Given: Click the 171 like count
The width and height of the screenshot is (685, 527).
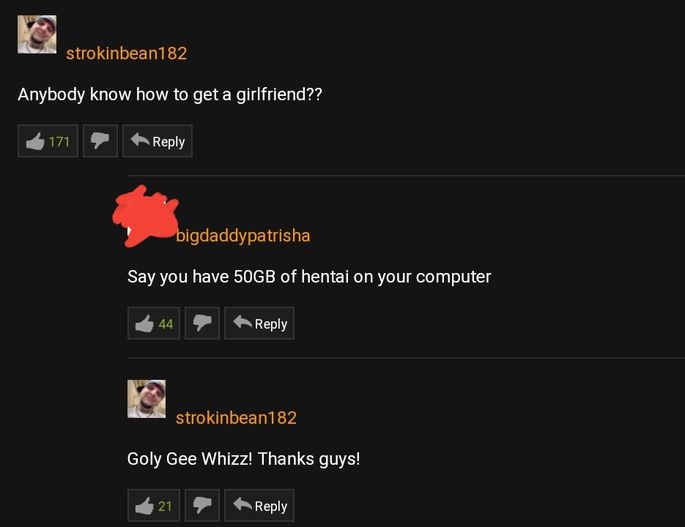Looking at the screenshot, I should [59, 142].
